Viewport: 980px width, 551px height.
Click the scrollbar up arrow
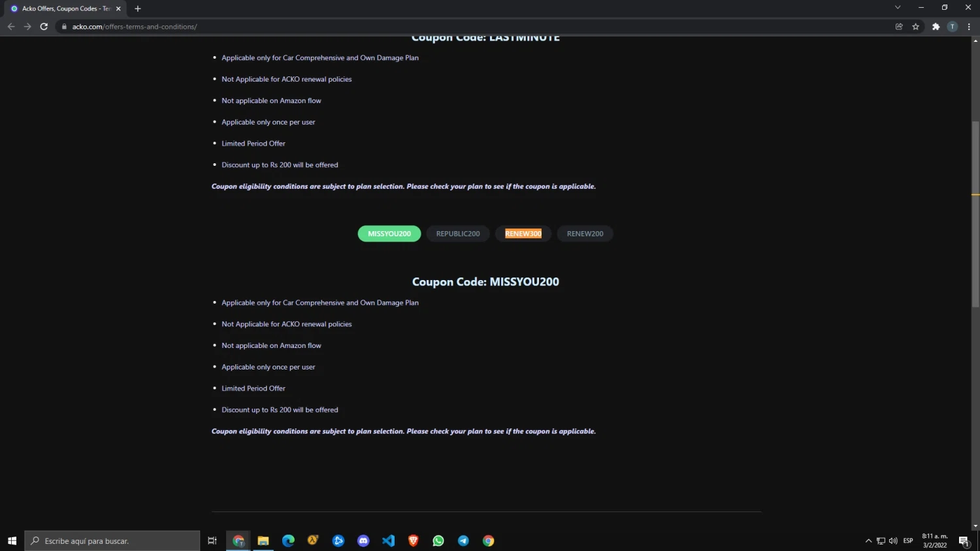(975, 40)
